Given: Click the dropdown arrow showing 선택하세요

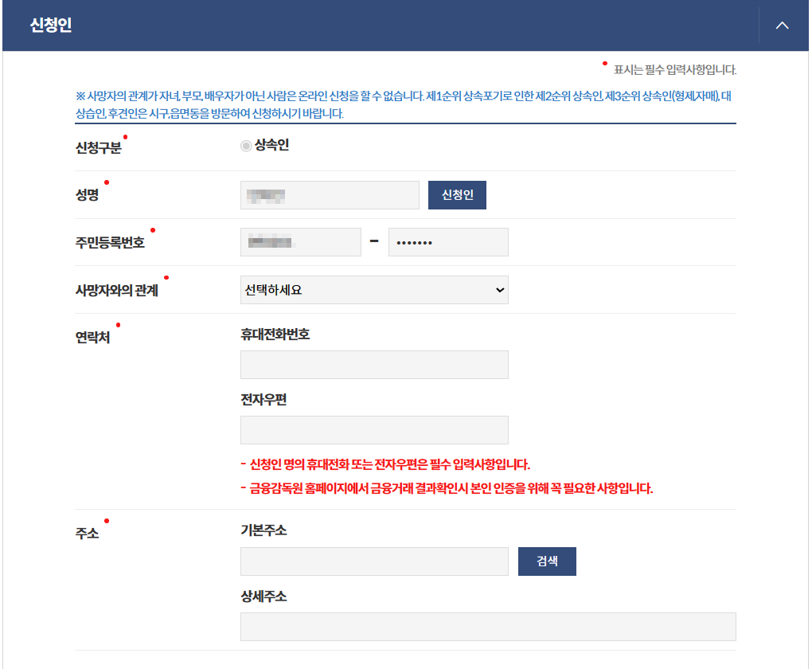Looking at the screenshot, I should tap(498, 290).
